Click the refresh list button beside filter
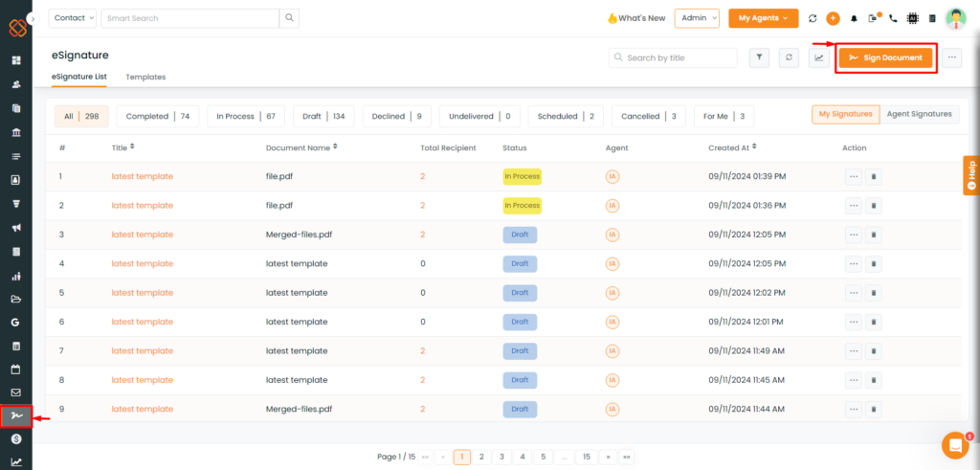Viewport: 980px width, 470px height. (789, 57)
